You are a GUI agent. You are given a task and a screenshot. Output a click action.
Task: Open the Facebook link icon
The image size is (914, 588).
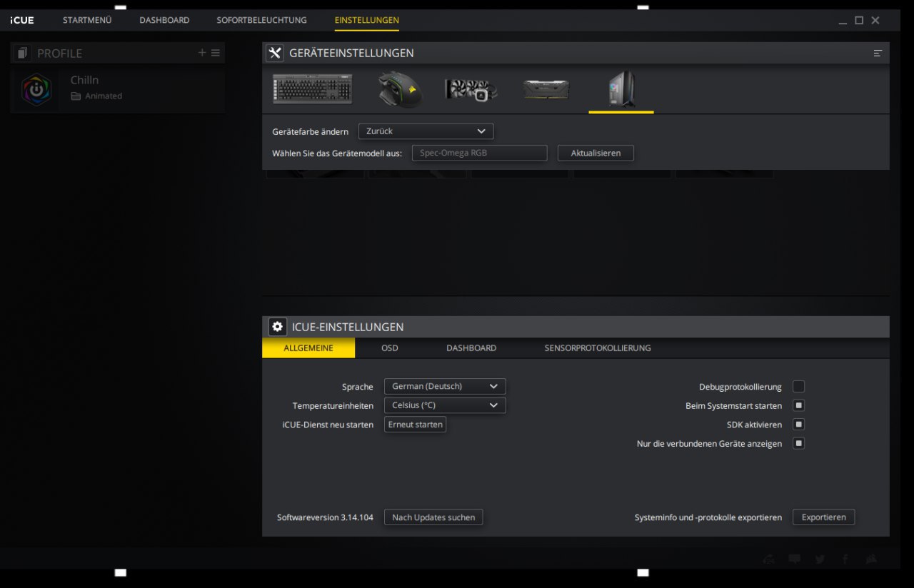[845, 559]
